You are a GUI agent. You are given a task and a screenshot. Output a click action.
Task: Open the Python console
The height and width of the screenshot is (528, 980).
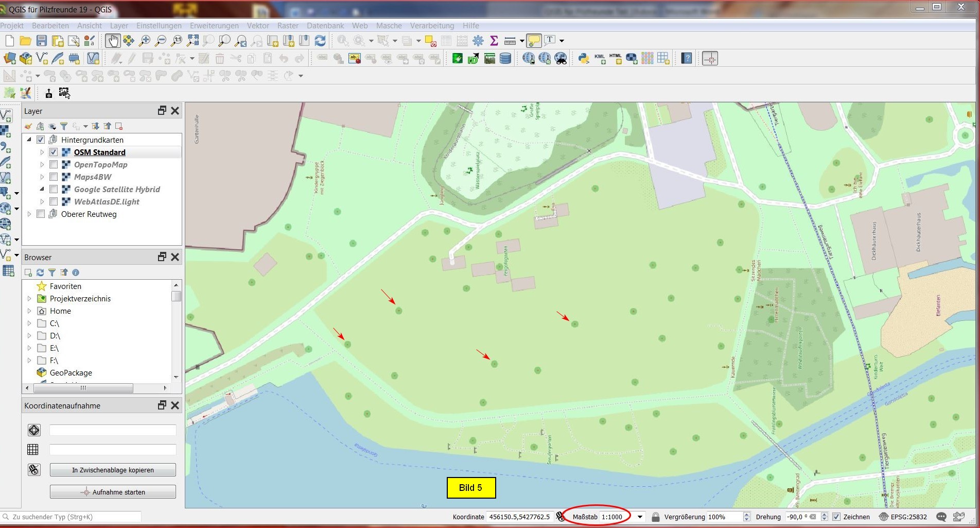tap(583, 59)
